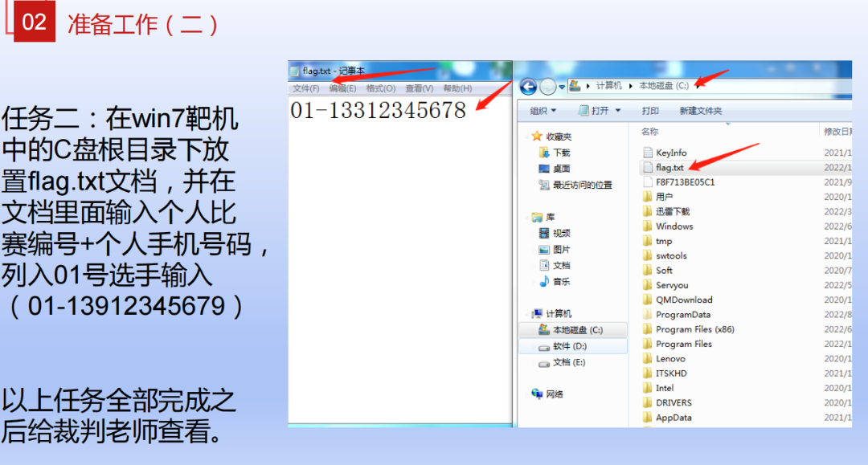868x465 pixels.
Task: Sort files by the 修改日期 column header
Action: (837, 132)
